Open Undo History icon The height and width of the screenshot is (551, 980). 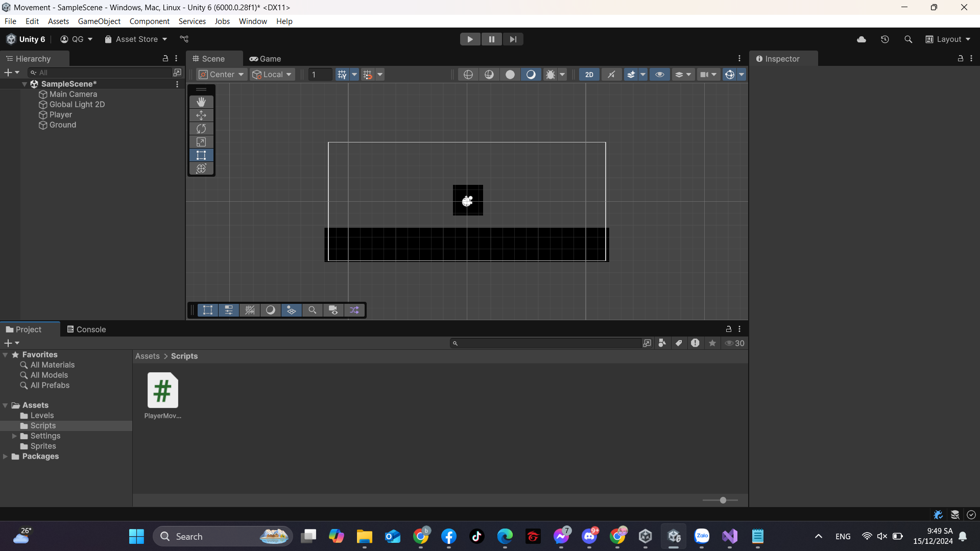pos(885,39)
